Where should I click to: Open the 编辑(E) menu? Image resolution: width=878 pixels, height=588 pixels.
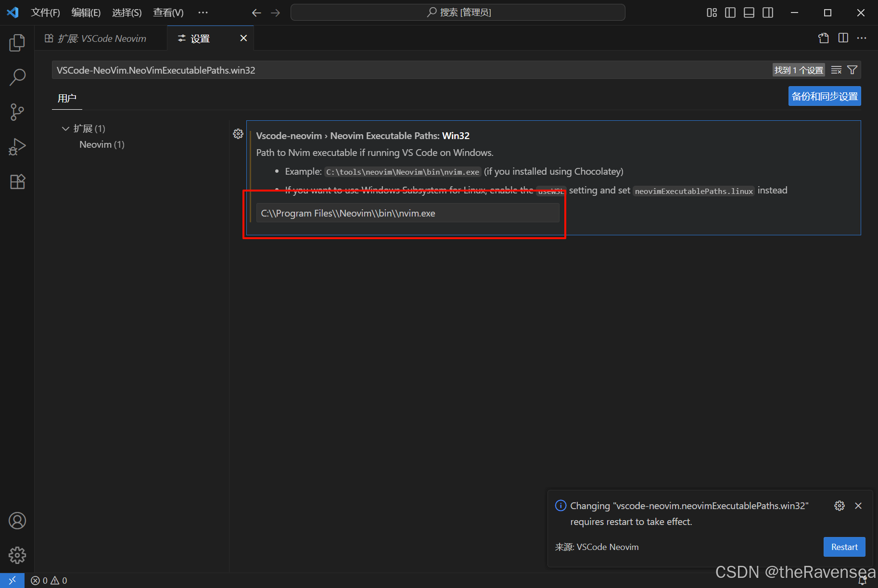click(x=86, y=13)
